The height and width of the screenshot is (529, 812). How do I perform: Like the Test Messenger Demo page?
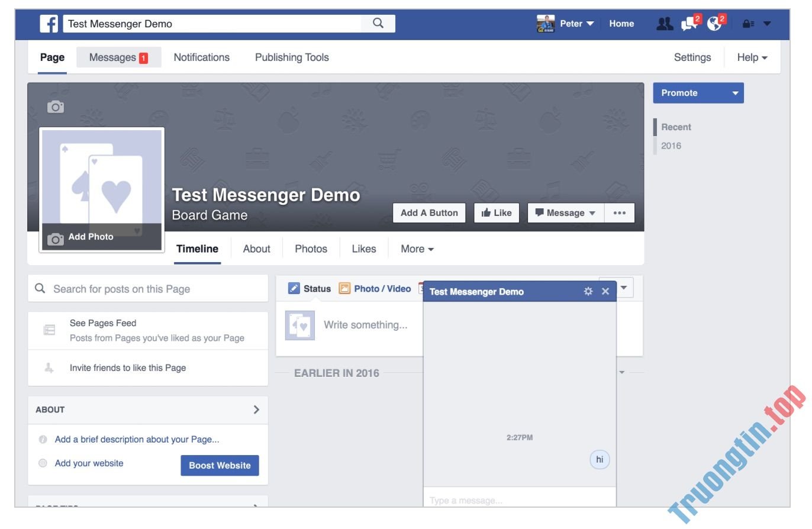(x=496, y=212)
